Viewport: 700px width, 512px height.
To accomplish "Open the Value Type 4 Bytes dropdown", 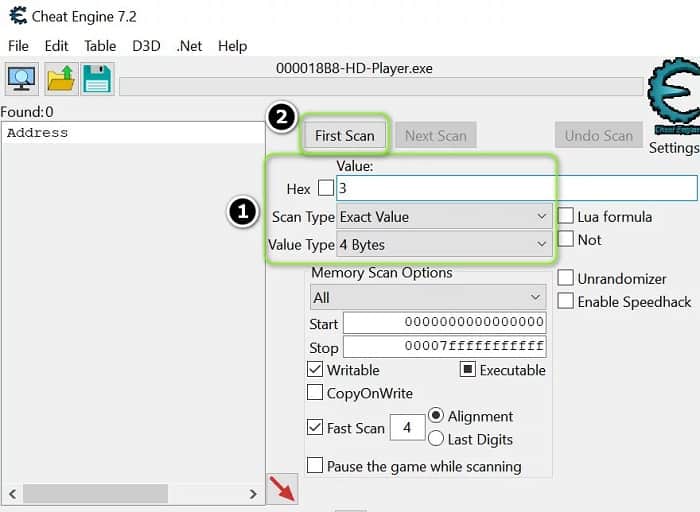I will (x=445, y=244).
